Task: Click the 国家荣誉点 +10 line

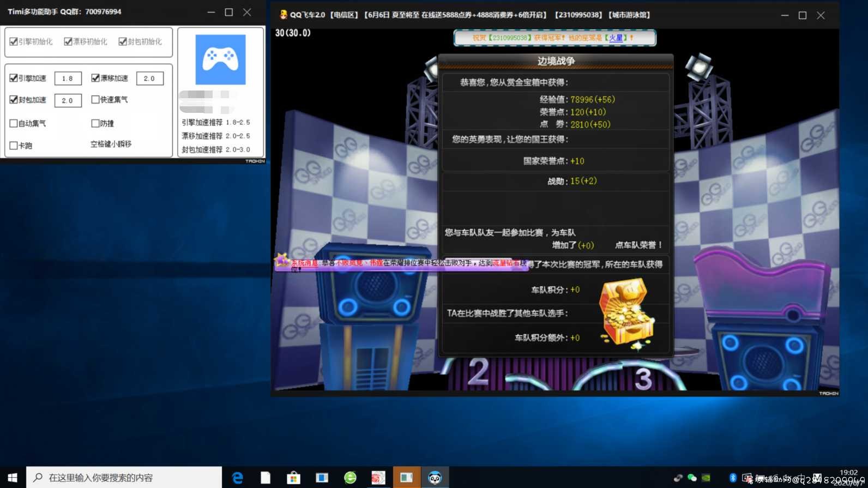Action: pos(553,161)
